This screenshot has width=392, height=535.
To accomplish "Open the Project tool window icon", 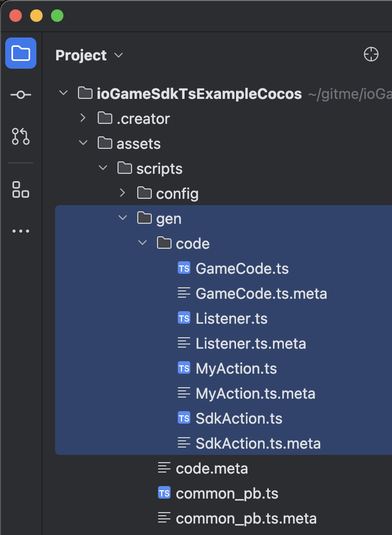I will [x=21, y=53].
